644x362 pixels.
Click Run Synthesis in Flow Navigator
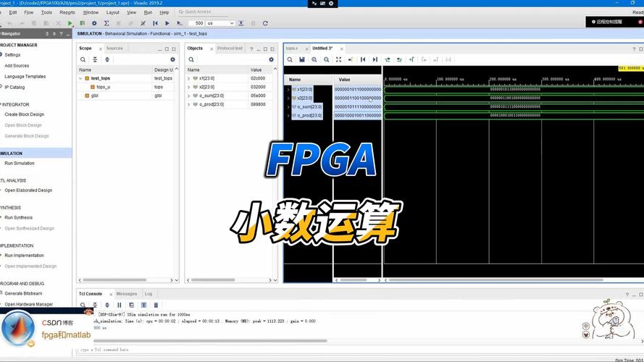(19, 217)
